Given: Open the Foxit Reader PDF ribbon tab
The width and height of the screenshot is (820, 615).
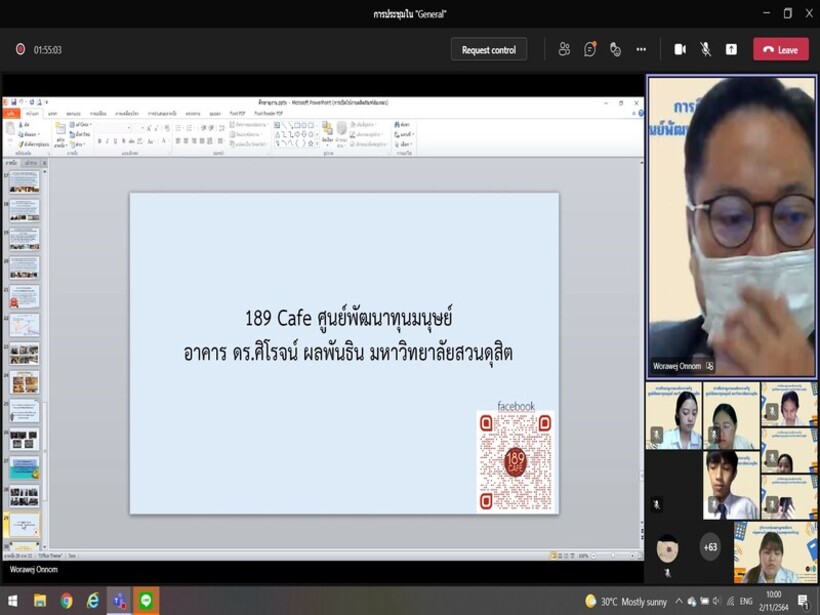Looking at the screenshot, I should [268, 113].
